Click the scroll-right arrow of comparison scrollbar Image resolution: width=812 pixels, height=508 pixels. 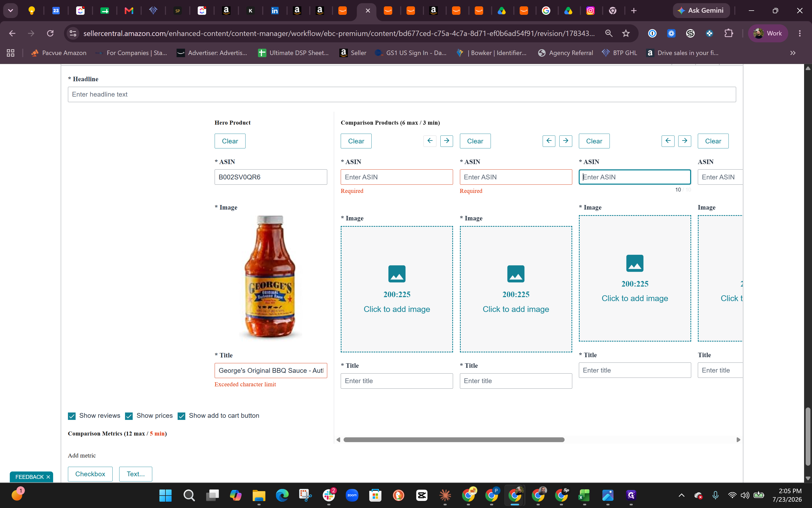click(738, 440)
